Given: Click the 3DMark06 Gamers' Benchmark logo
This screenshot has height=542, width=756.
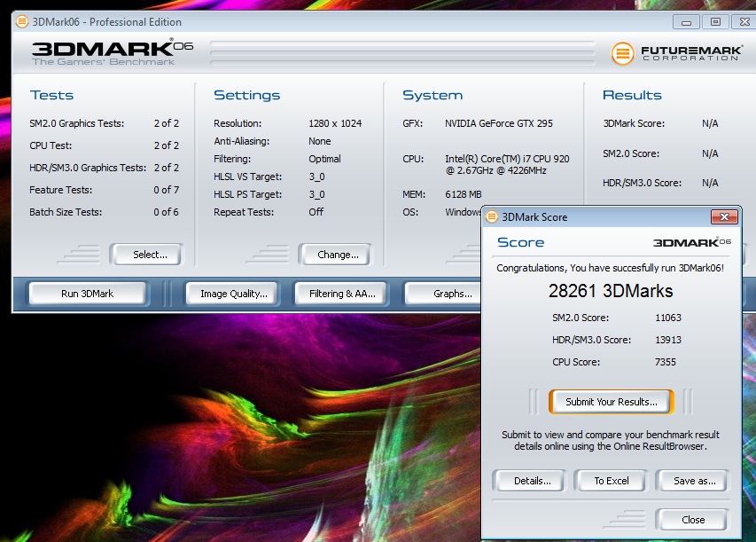Looking at the screenshot, I should point(113,52).
